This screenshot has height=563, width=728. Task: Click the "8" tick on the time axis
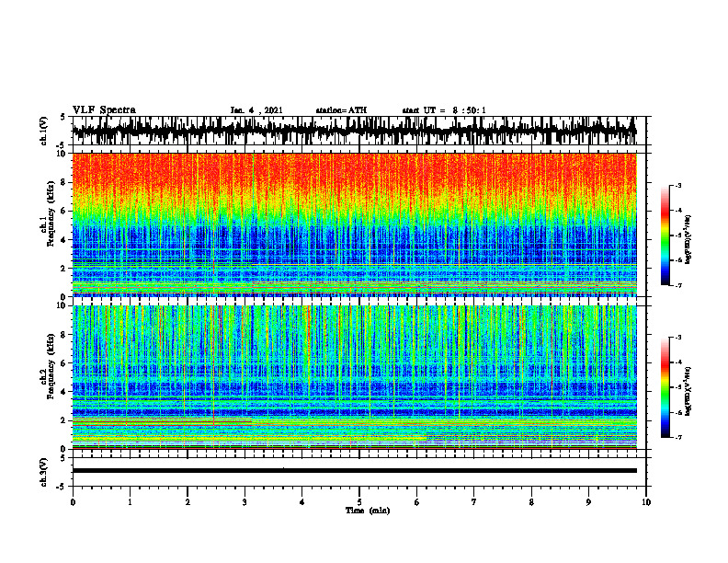coord(531,502)
